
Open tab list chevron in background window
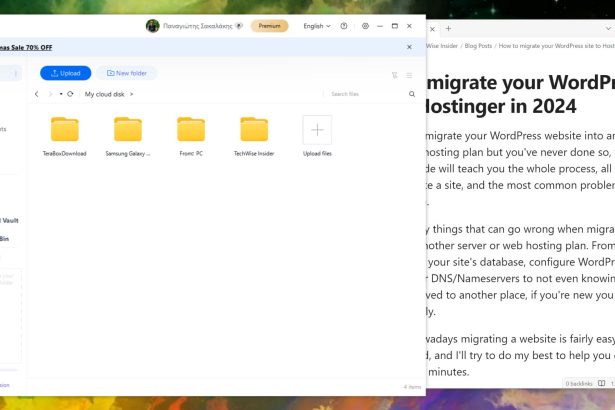pyautogui.click(x=608, y=29)
